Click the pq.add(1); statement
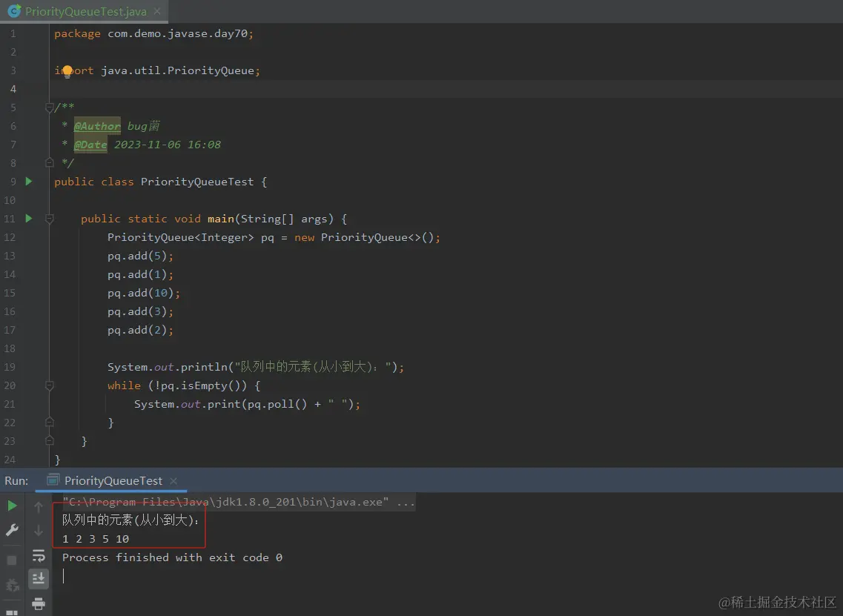 tap(140, 274)
